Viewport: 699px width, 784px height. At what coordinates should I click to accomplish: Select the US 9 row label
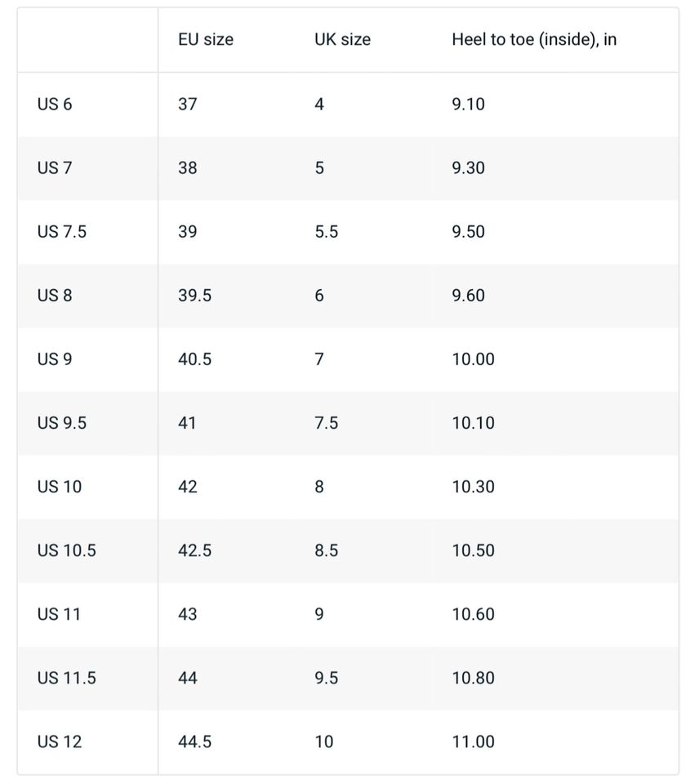55,359
